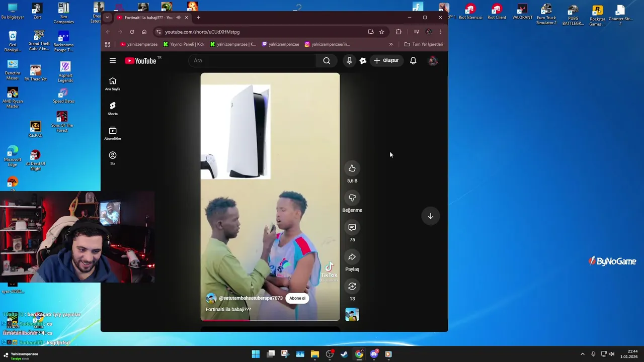Open Chrome apps grid in bookmarks bar

tap(107, 44)
